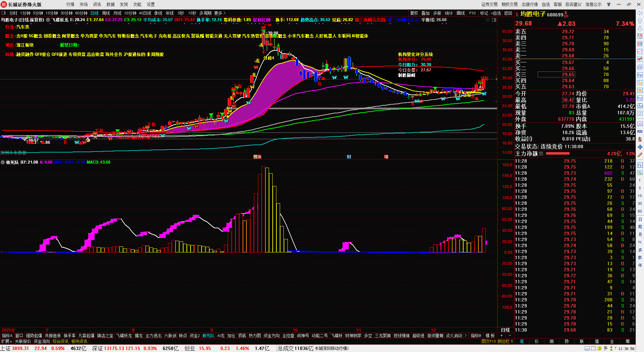This screenshot has width=644, height=352.
Task: Click the four-way move arrows icon
Action: (640, 147)
